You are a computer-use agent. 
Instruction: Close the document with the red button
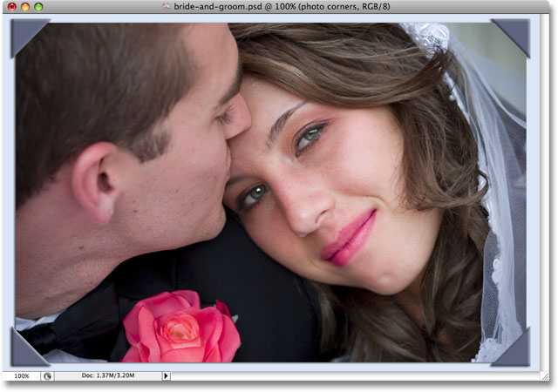(x=12, y=6)
